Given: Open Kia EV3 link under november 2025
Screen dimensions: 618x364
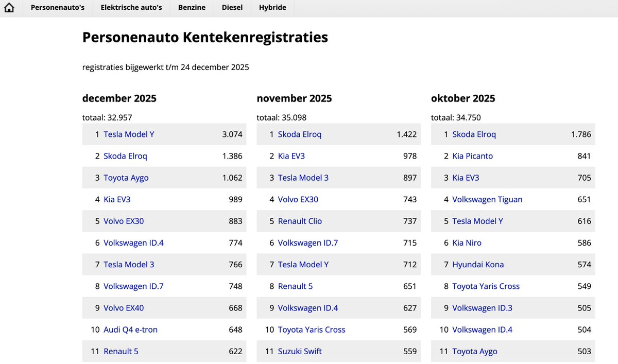Looking at the screenshot, I should coord(291,156).
